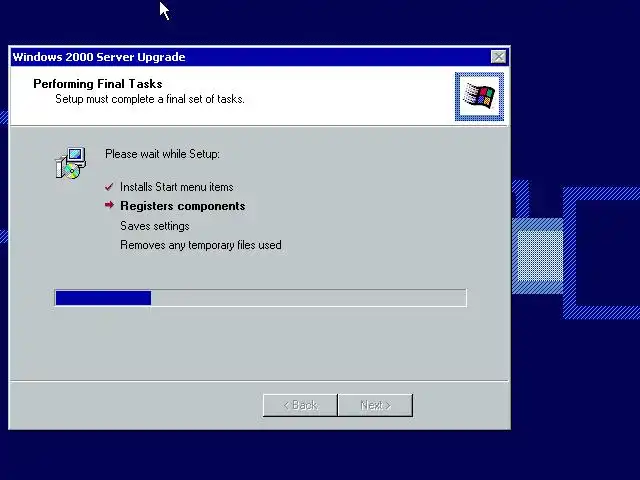Click the setup progress bar
This screenshot has width=640, height=480.
[x=260, y=298]
